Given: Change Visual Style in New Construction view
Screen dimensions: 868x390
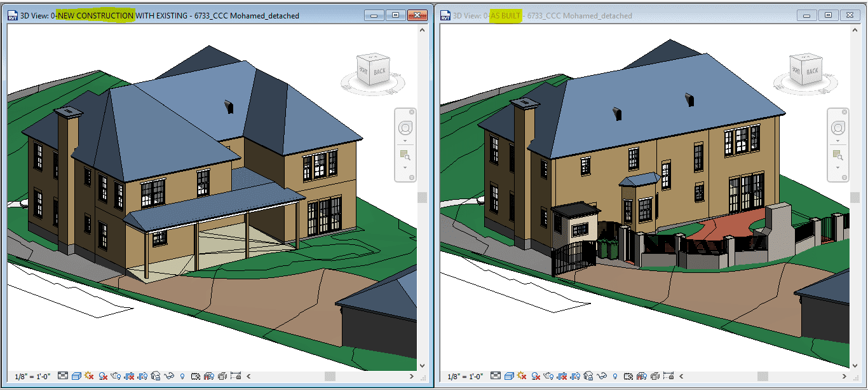Looking at the screenshot, I should click(76, 377).
